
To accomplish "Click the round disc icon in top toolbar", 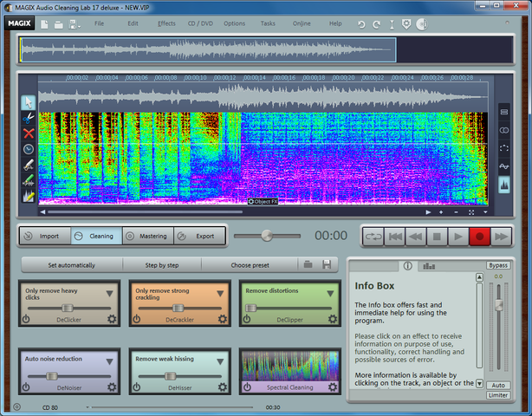I will tap(422, 24).
